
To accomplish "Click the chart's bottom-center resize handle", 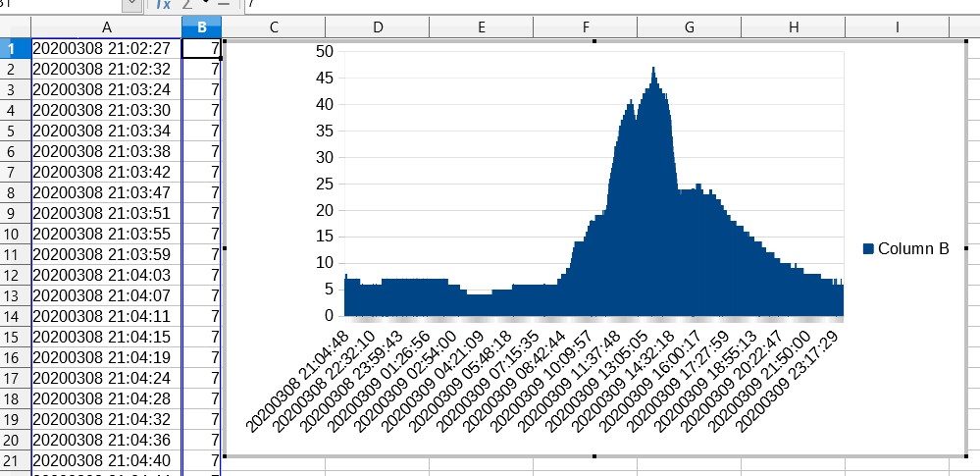I will pos(594,455).
